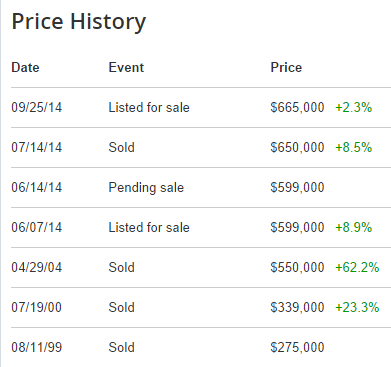Select Listed for sale on 06/07/14
The width and height of the screenshot is (391, 367).
[x=149, y=227]
